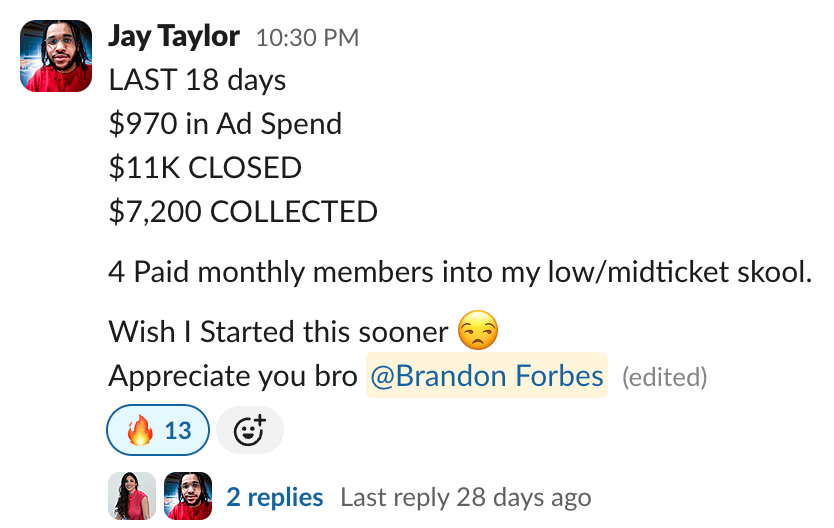Viewport: 834px width, 528px height.
Task: Click the woman's avatar in thread replies
Action: pyautogui.click(x=132, y=497)
